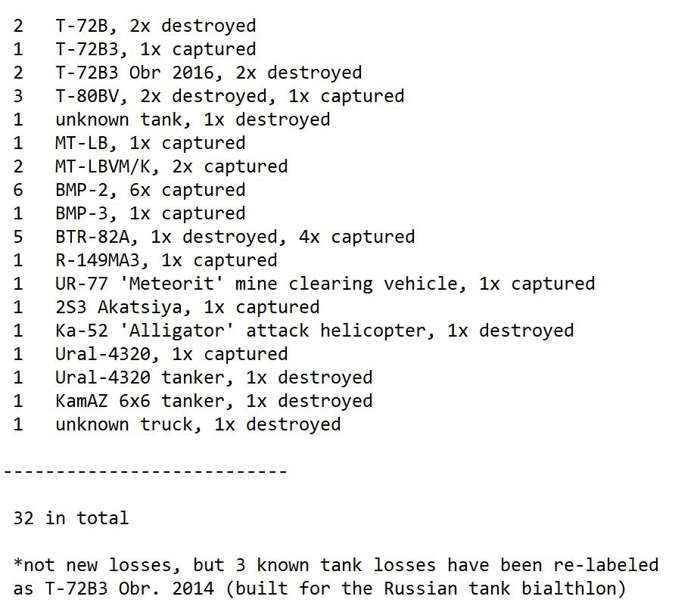Click the BTR-82A losses line

[x=235, y=237]
